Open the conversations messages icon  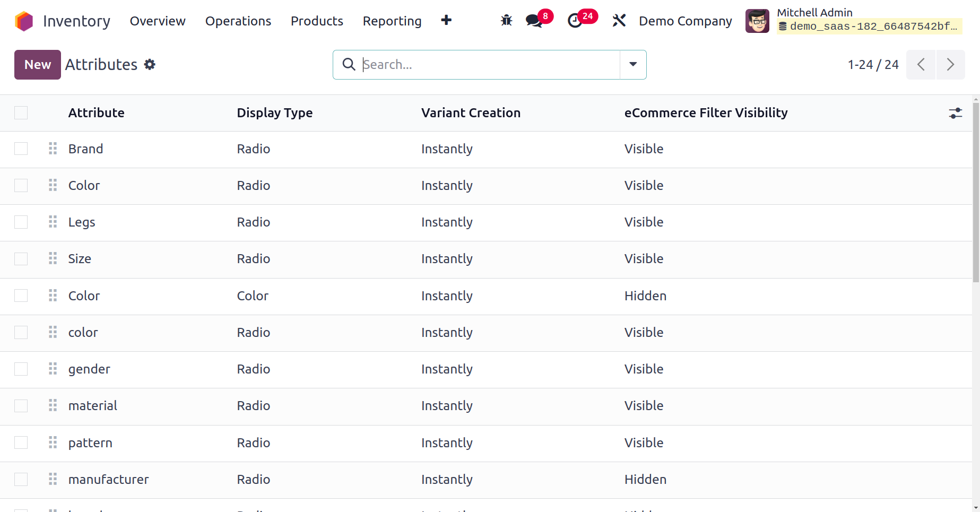(x=534, y=21)
